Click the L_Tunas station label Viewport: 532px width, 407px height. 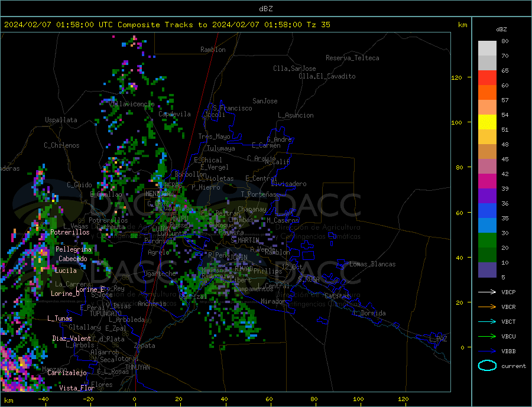60,318
